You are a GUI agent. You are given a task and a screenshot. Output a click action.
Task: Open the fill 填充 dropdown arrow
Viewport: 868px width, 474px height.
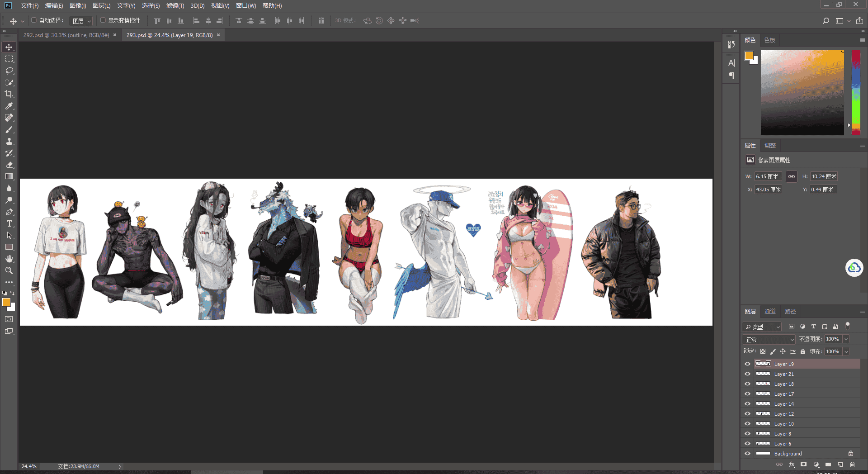tap(846, 351)
